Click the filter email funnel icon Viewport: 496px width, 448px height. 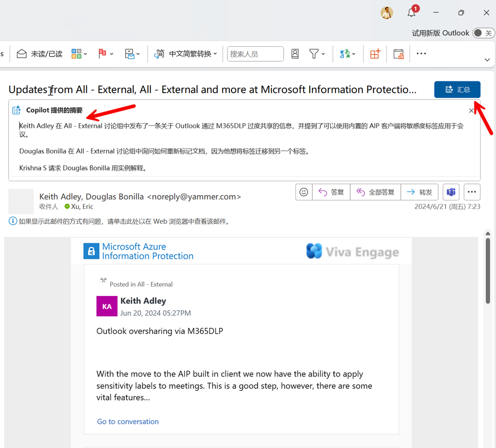[313, 54]
